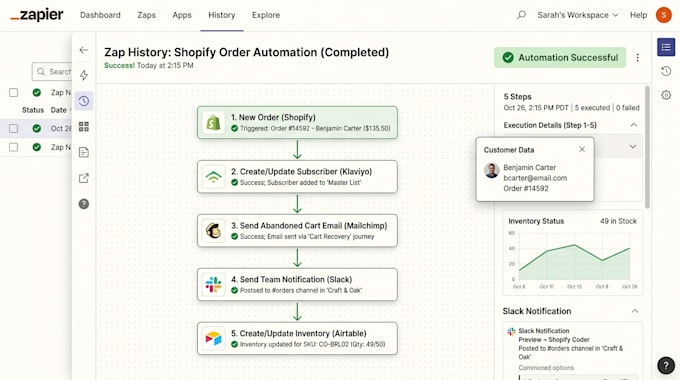Open the three-dot more options menu
Screen dimensions: 680x380
[x=638, y=58]
